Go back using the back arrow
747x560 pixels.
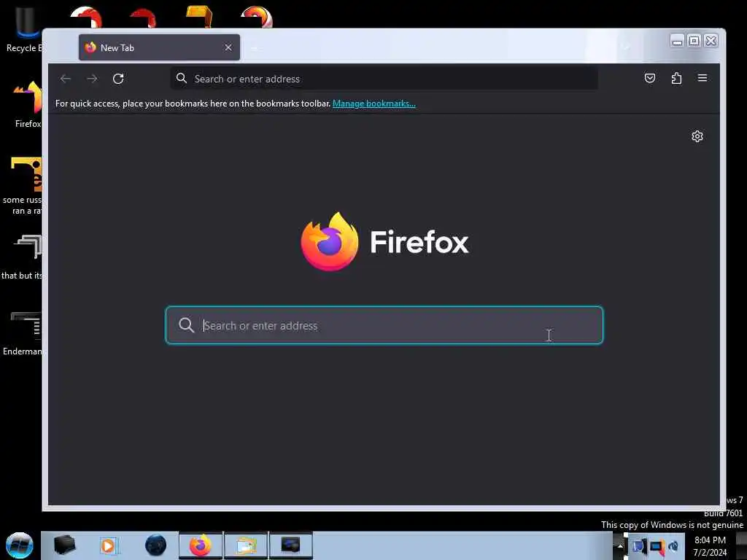[66, 79]
